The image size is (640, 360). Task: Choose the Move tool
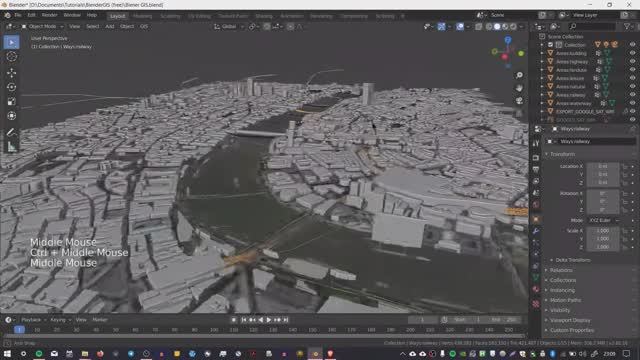coord(11,73)
